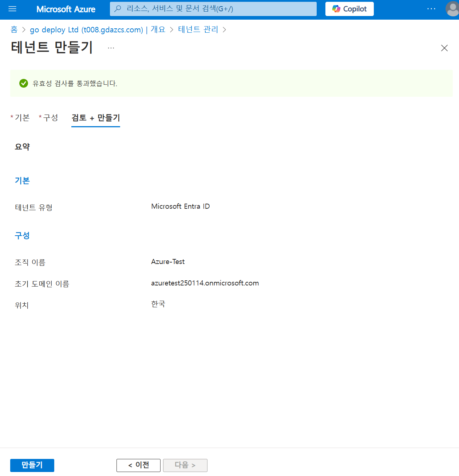The image size is (459, 476).
Task: Go back with the 이전 button
Action: (138, 465)
